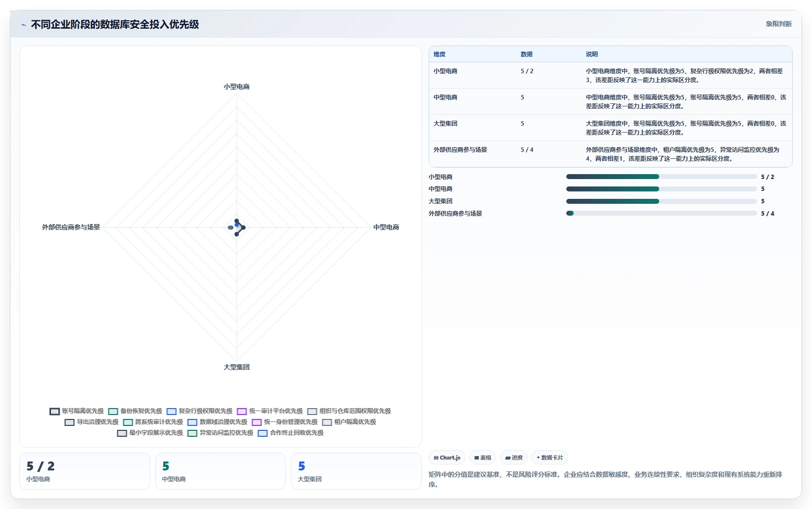Click the small icon beside the page title
This screenshot has height=509, width=812.
23,25
